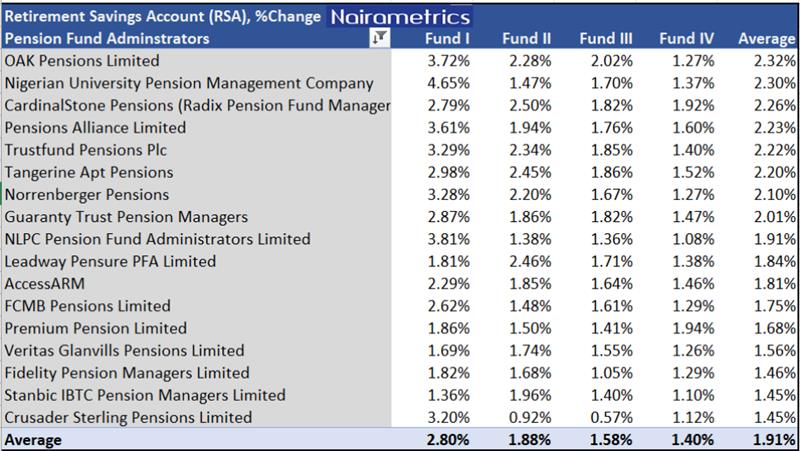Click the Average total row label
The image size is (800, 451).
[35, 439]
